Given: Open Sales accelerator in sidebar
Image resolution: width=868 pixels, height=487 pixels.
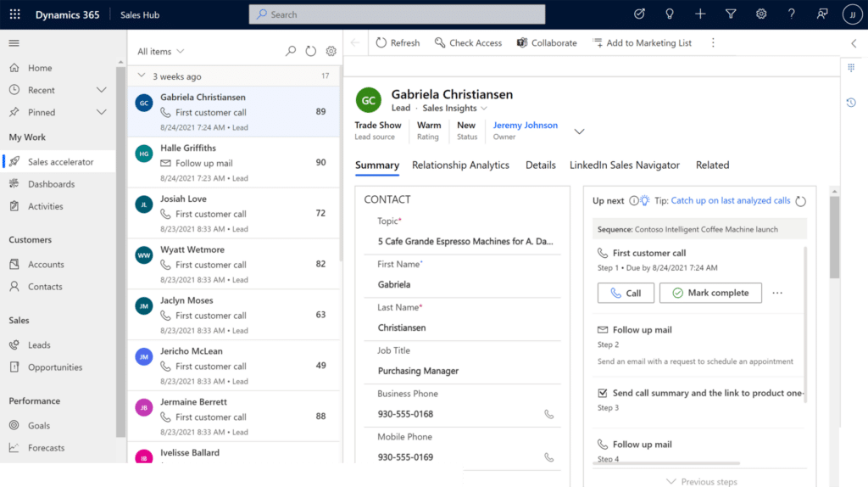Looking at the screenshot, I should pos(58,162).
